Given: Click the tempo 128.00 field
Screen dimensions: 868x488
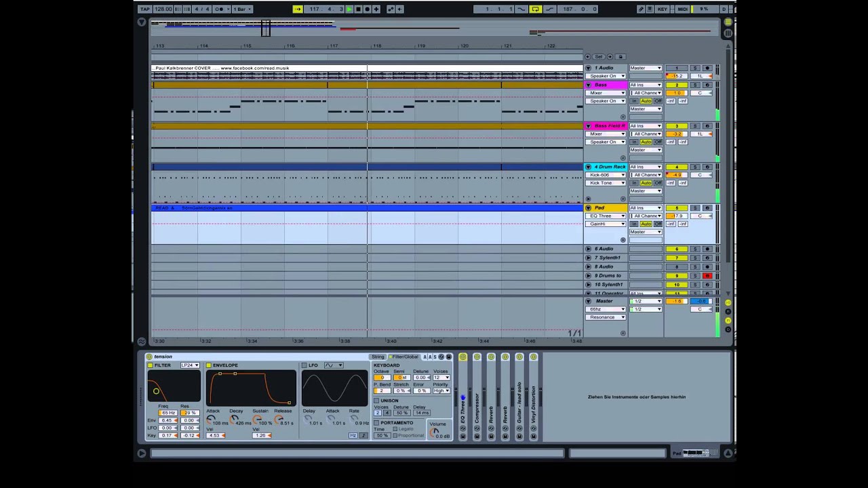Looking at the screenshot, I should coord(163,9).
